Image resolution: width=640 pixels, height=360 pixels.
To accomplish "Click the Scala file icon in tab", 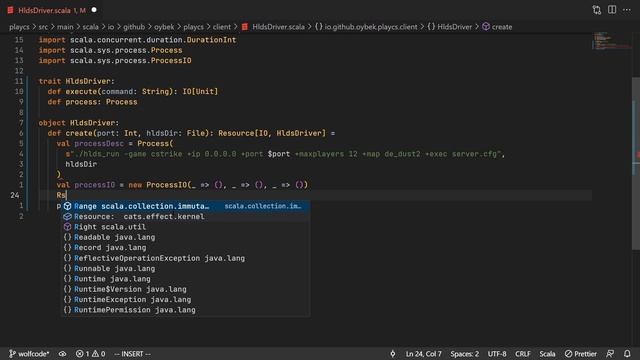I will coord(10,10).
